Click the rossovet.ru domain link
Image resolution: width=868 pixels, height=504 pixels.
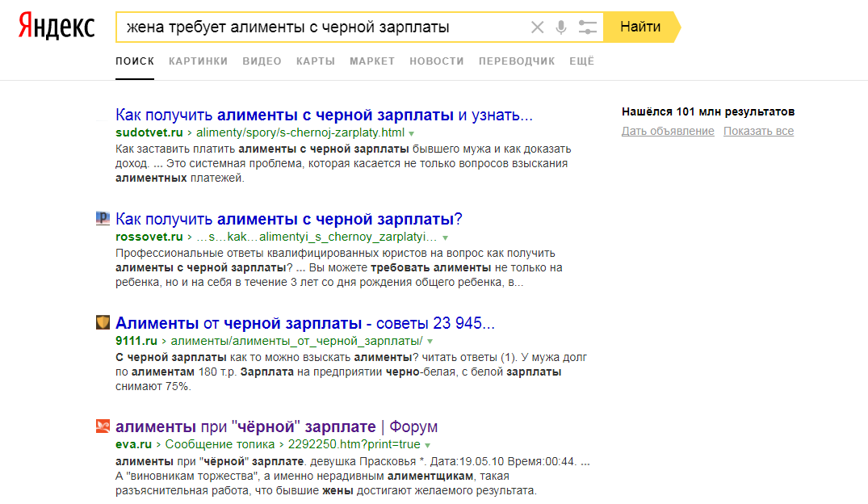pyautogui.click(x=149, y=237)
